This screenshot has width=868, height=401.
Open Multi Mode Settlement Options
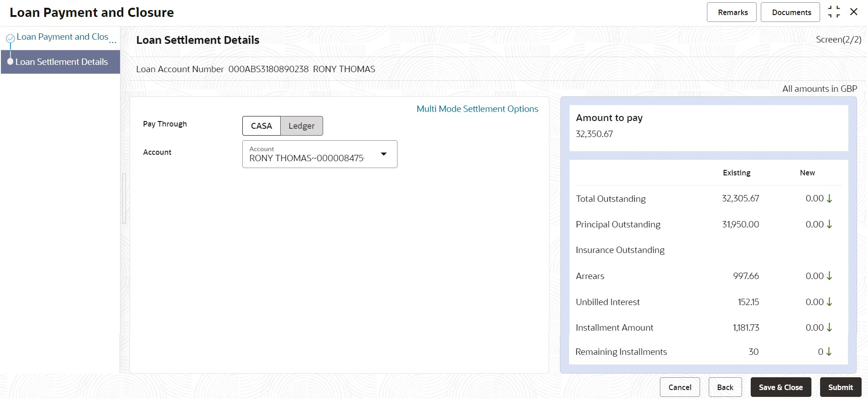tap(477, 109)
